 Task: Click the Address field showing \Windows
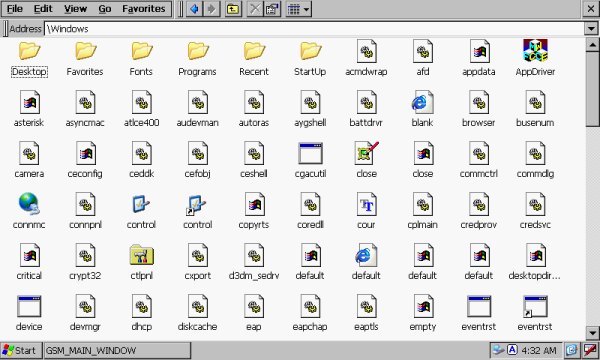coord(315,29)
